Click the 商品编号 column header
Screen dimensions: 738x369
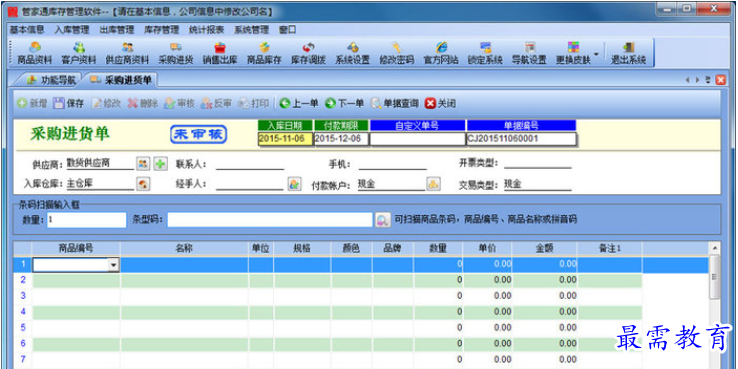pyautogui.click(x=76, y=248)
